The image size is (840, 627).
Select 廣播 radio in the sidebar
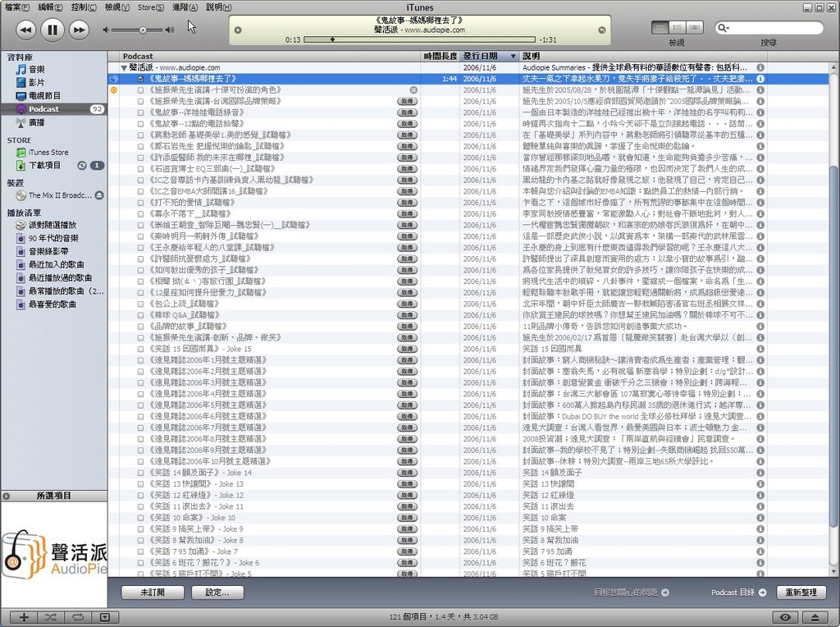click(x=36, y=123)
